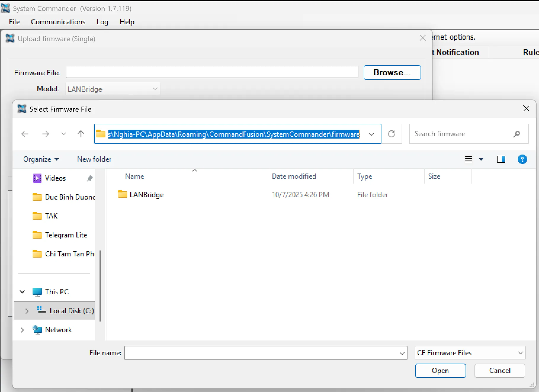Viewport: 539px width, 392px height.
Task: Click the File name input field
Action: click(x=262, y=353)
